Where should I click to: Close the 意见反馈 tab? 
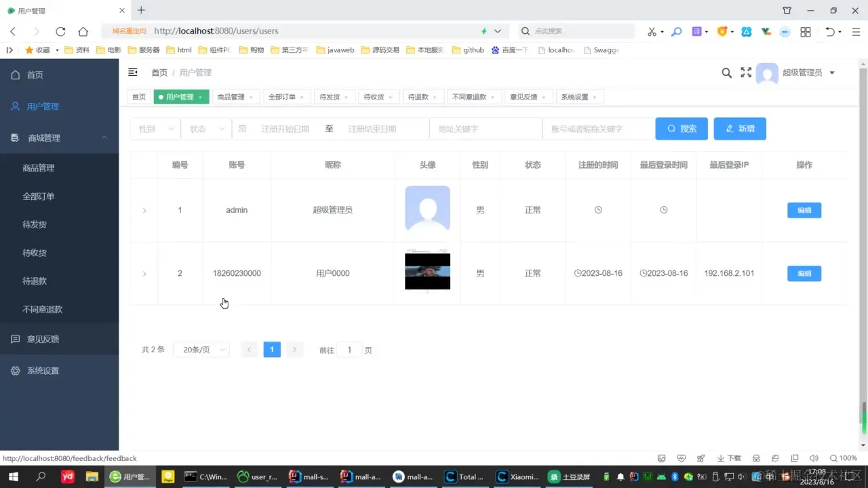544,98
